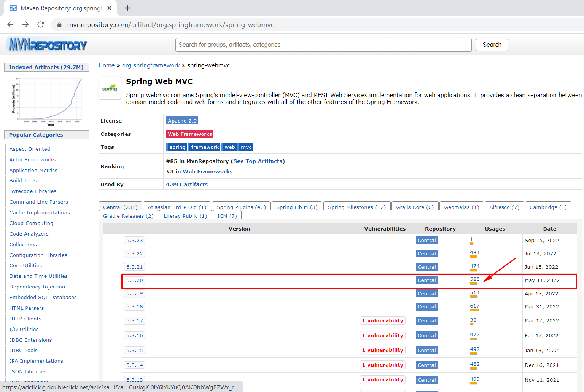584x392 pixels.
Task: Open the Web Frameworks category badge
Action: tap(190, 134)
